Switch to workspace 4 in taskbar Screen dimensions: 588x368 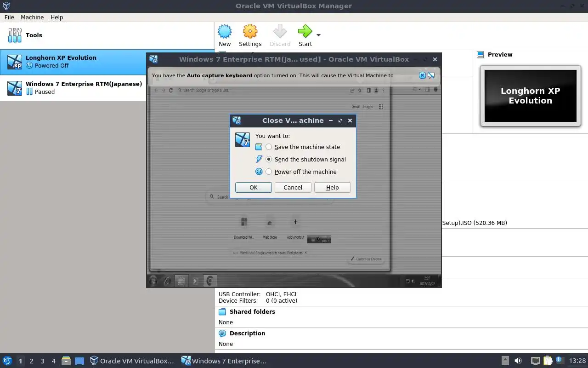pos(53,361)
